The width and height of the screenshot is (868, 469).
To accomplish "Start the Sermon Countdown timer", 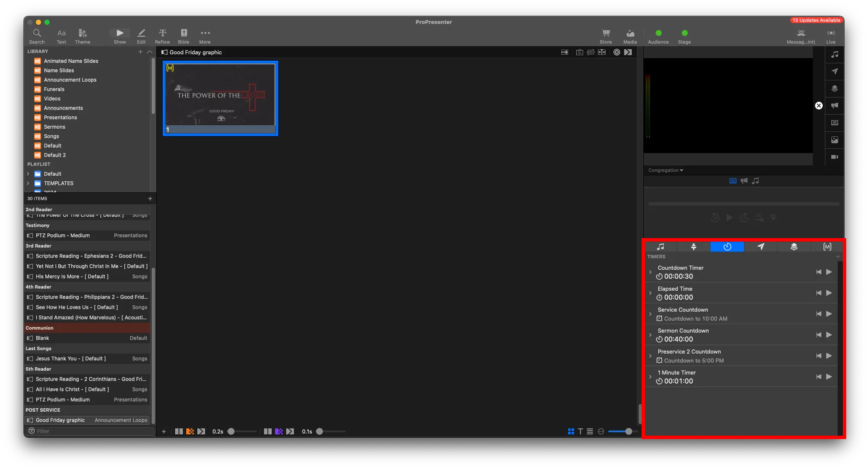I will click(x=829, y=335).
